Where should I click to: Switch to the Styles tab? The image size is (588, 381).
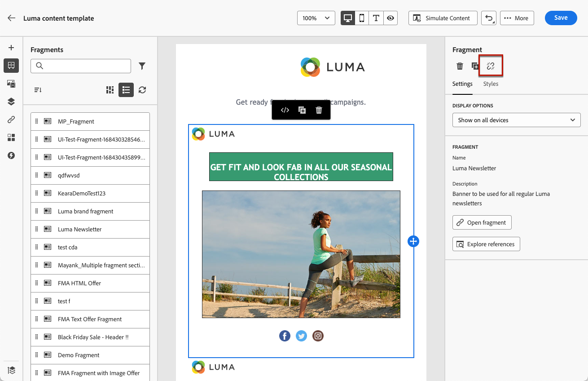click(491, 84)
